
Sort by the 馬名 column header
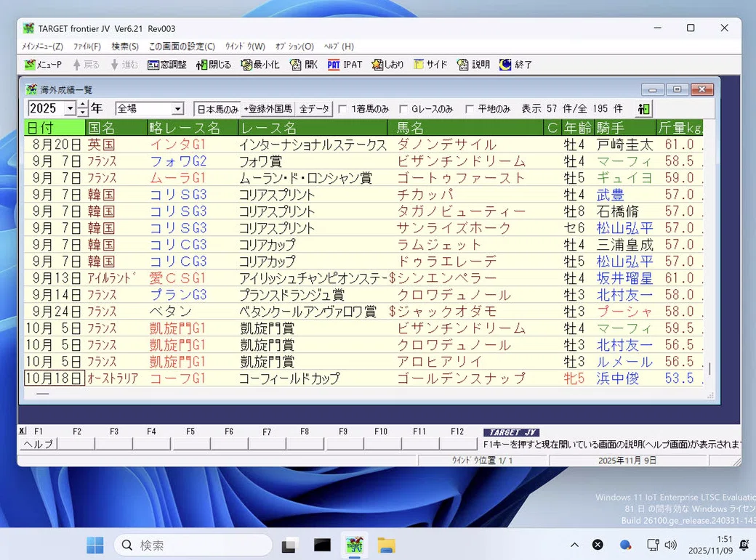465,128
